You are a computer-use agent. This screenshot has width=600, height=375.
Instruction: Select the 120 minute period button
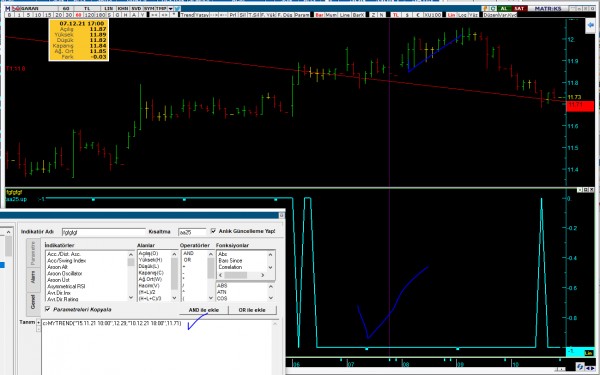pyautogui.click(x=89, y=15)
